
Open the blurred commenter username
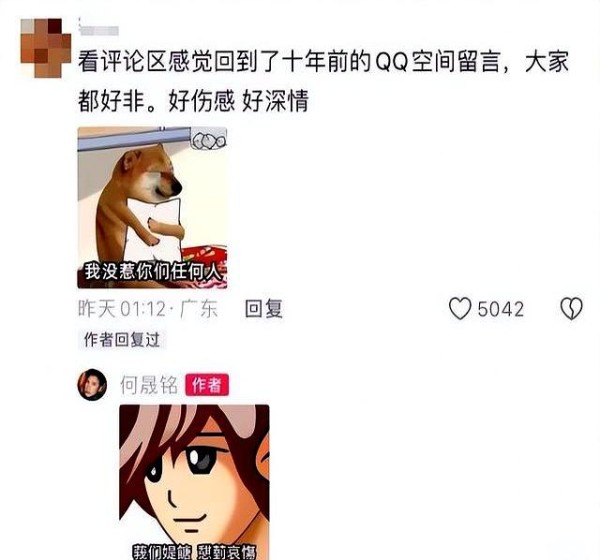click(x=99, y=29)
